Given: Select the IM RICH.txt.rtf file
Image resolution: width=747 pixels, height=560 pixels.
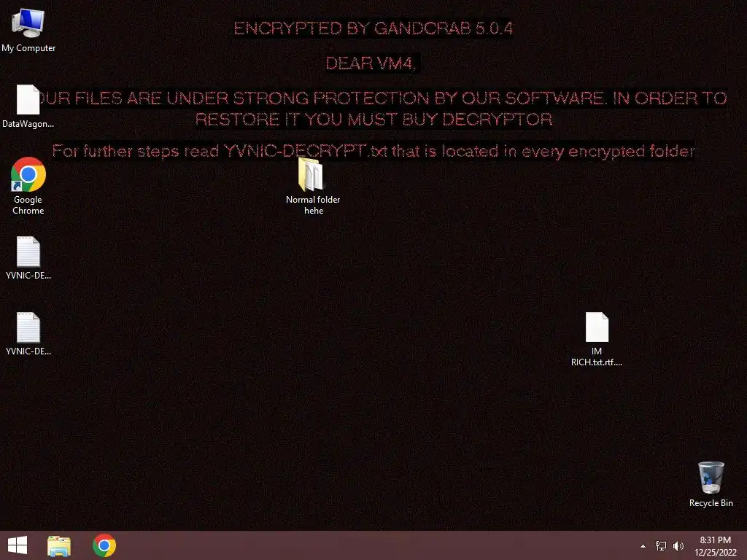Looking at the screenshot, I should pos(597,339).
